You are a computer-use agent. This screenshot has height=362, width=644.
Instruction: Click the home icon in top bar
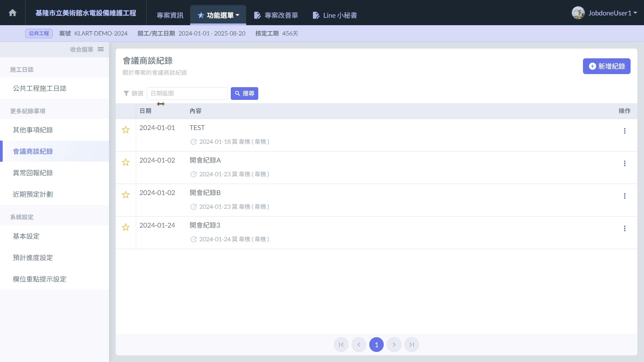coord(13,13)
